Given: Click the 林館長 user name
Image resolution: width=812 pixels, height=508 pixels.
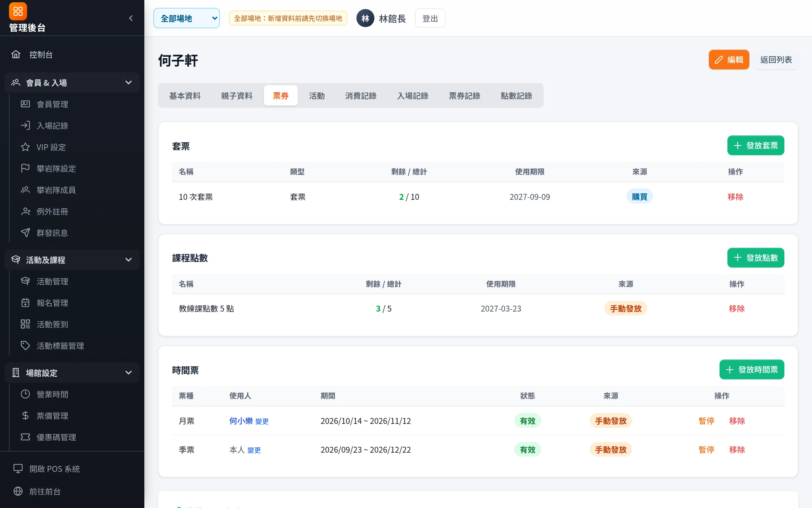Looking at the screenshot, I should click(x=392, y=18).
